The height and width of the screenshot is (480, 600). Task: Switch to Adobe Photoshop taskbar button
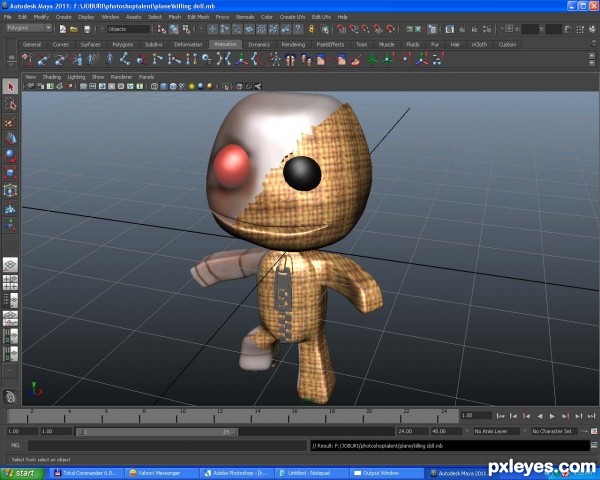click(238, 473)
